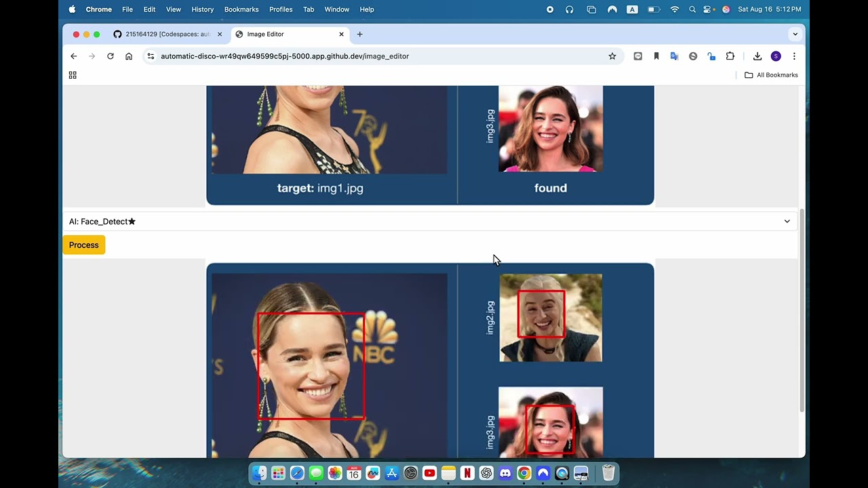Open a new browser tab
868x488 pixels.
(360, 34)
